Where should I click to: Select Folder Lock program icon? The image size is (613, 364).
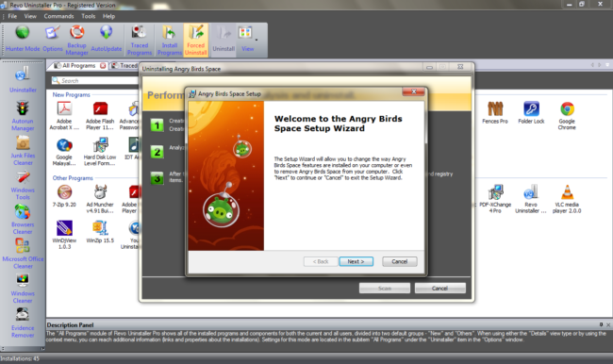coord(531,112)
